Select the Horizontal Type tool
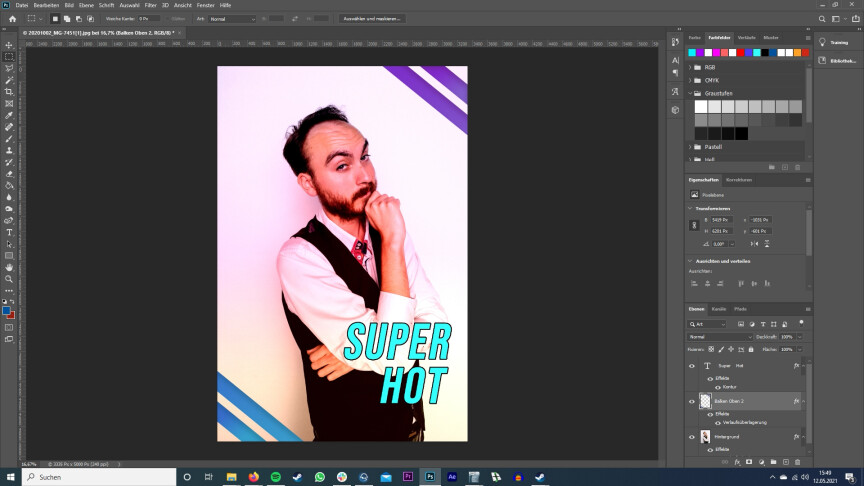The image size is (864, 486). coord(9,232)
